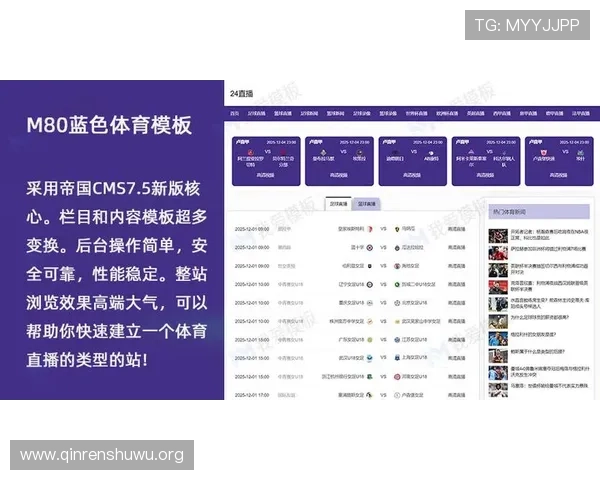The width and height of the screenshot is (600, 480).
Task: Open 首页 in the navigation bar
Action: point(234,113)
